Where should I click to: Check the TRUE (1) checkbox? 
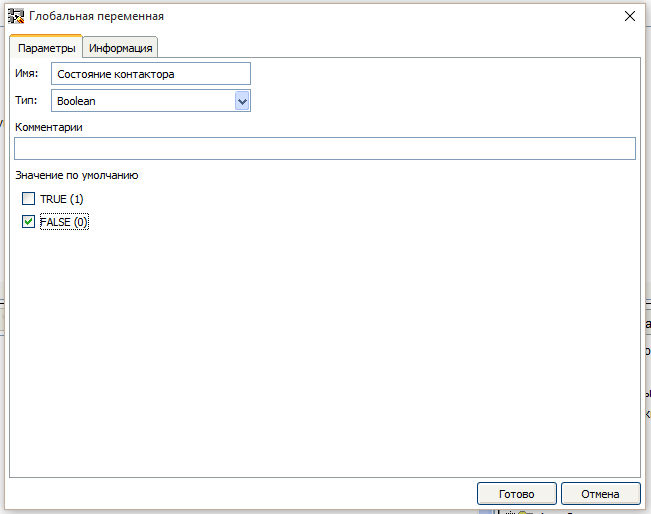coord(28,198)
